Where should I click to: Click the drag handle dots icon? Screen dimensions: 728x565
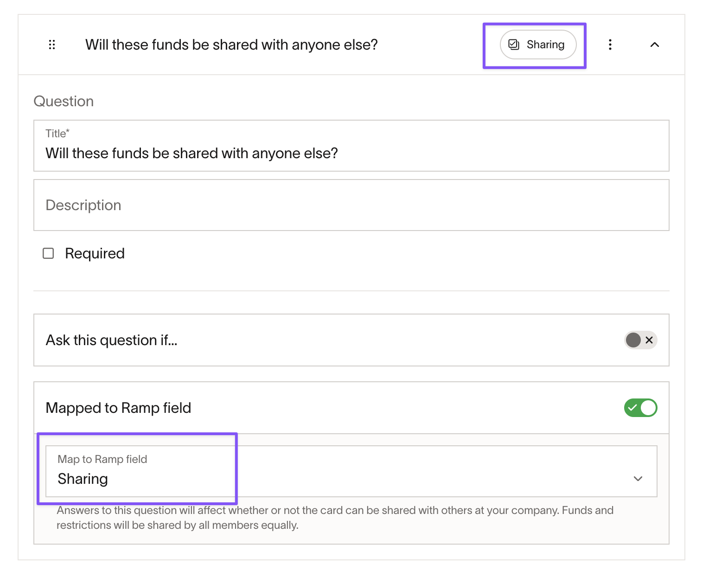tap(52, 45)
